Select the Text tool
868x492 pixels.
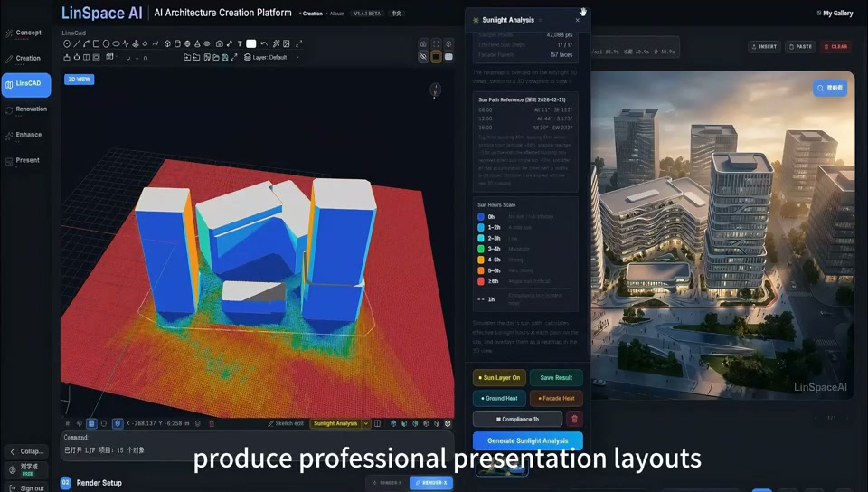coord(240,43)
